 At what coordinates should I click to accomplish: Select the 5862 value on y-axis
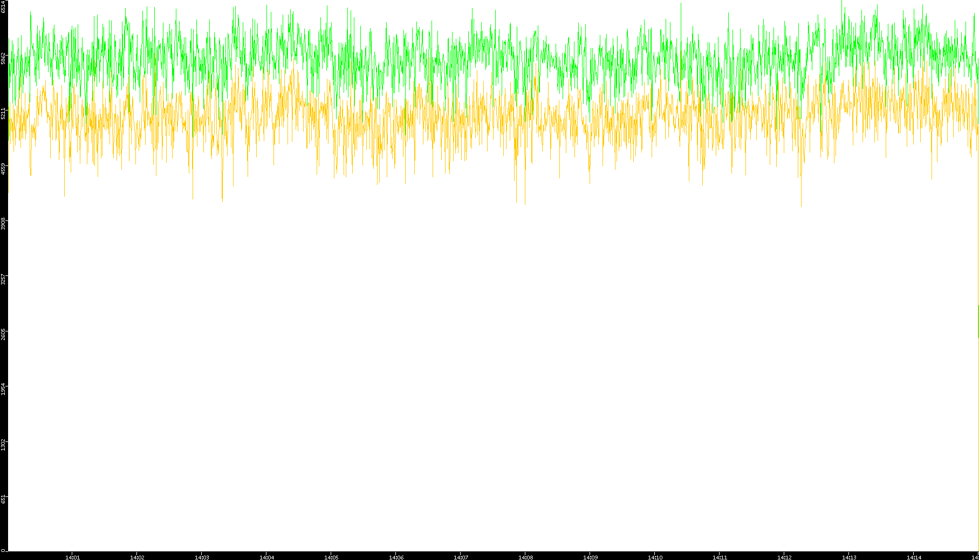[4, 58]
